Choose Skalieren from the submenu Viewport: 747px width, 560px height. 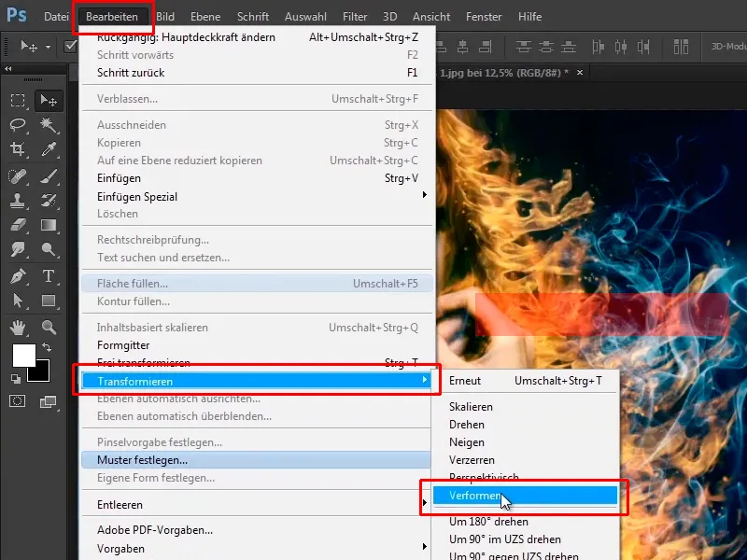tap(525, 407)
